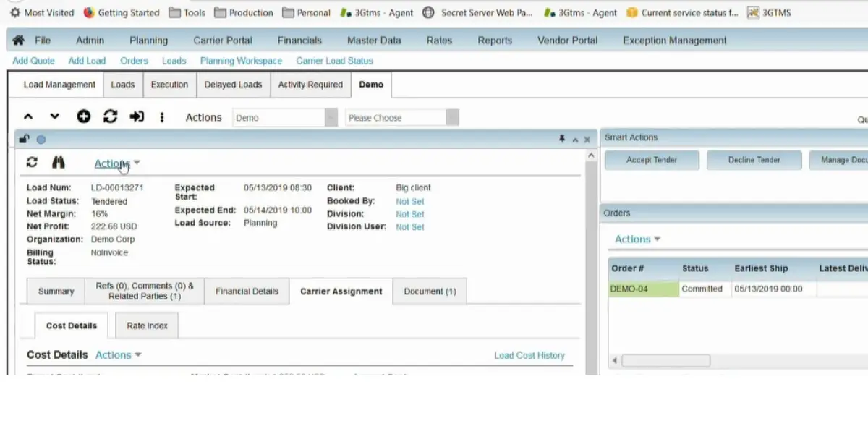The height and width of the screenshot is (434, 868).
Task: Open the Demo dropdown next to Actions
Action: click(285, 117)
